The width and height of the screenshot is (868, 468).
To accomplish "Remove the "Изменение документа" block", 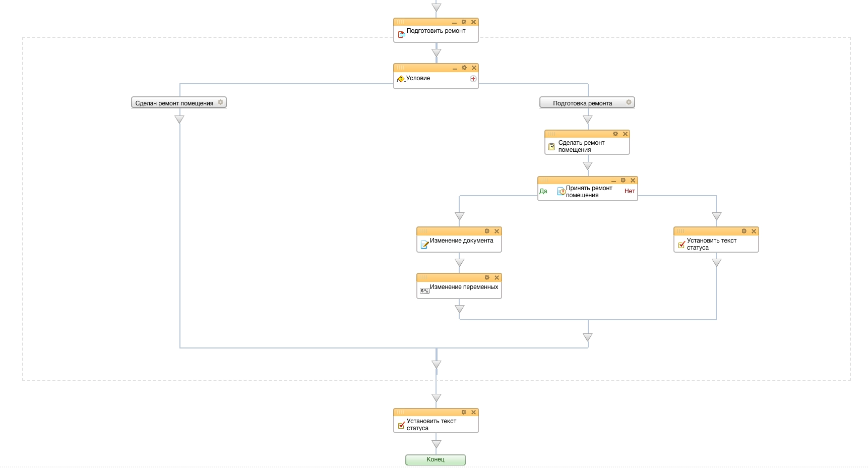I will coord(497,231).
